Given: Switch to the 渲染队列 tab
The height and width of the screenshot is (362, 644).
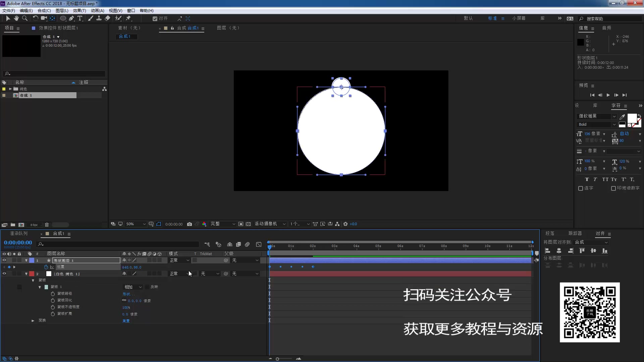Looking at the screenshot, I should pos(19,234).
